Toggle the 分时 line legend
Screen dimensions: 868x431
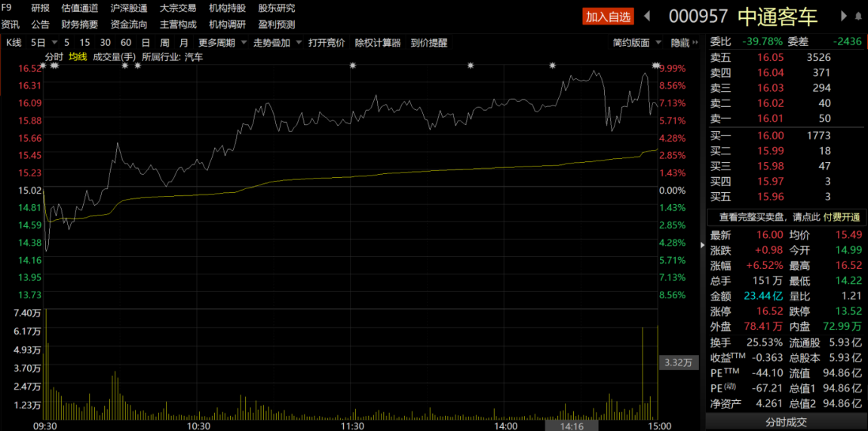coord(54,57)
